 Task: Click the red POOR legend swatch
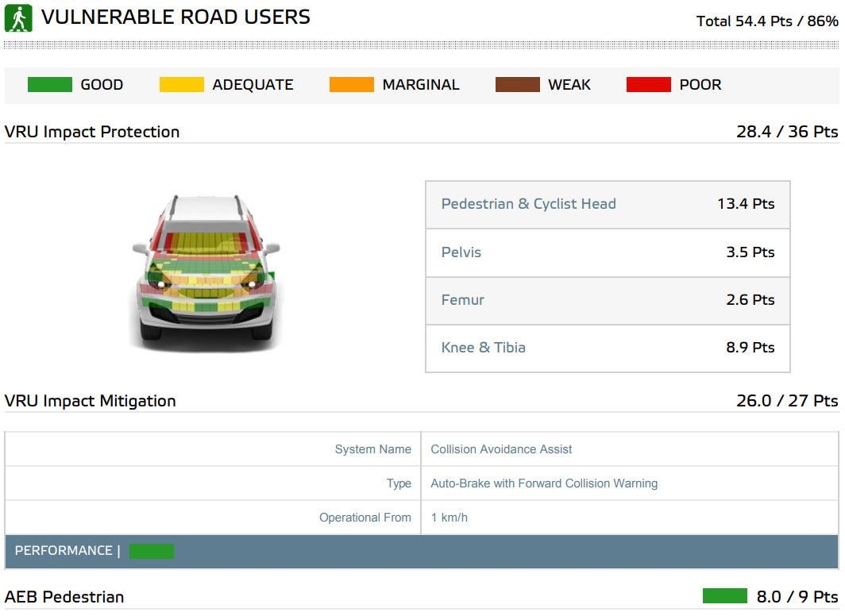tap(649, 85)
